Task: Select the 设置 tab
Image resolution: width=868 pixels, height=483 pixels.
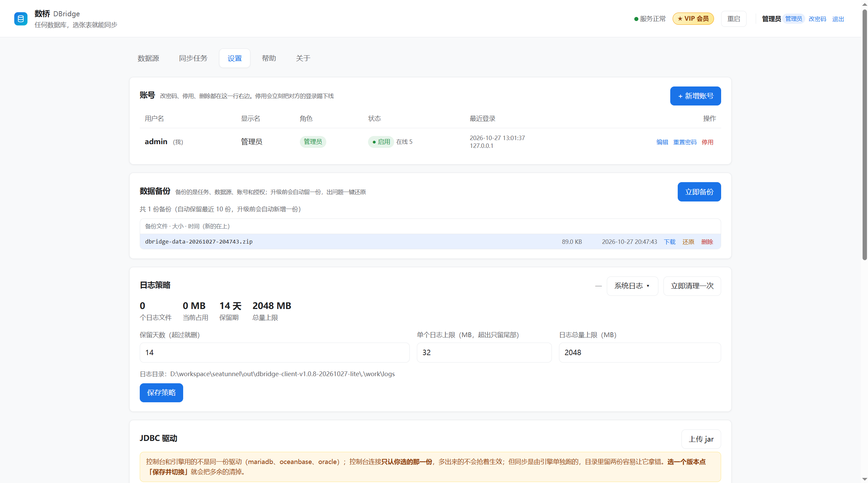Action: pos(234,58)
